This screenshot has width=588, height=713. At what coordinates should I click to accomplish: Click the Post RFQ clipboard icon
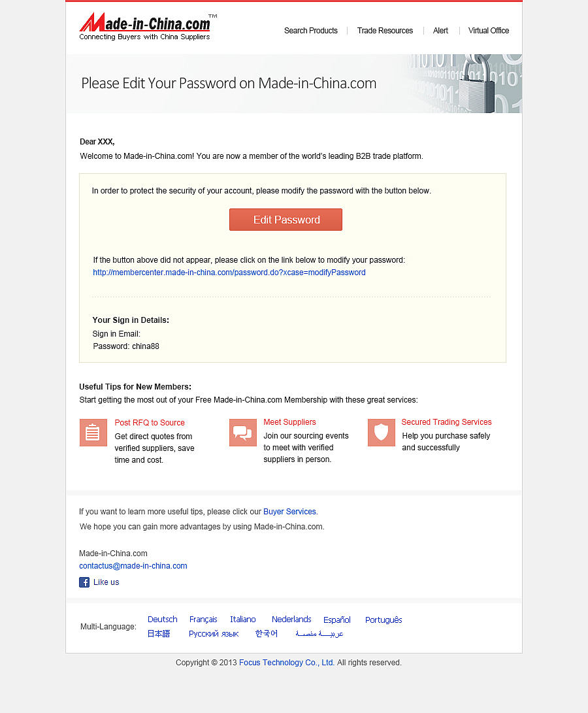coord(93,433)
